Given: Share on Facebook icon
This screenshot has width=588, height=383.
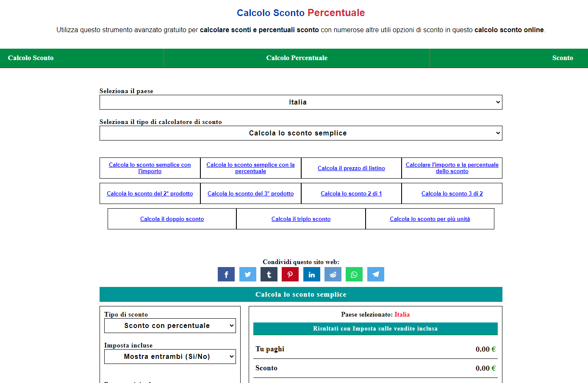Looking at the screenshot, I should pyautogui.click(x=226, y=274).
